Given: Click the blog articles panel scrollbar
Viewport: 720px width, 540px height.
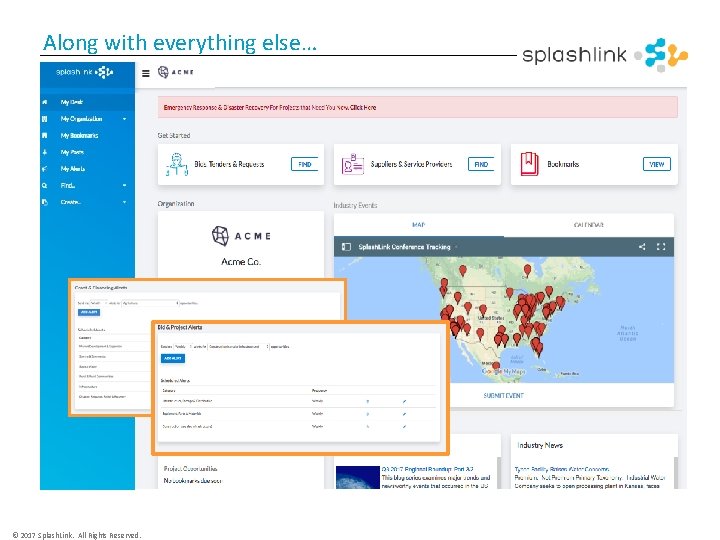Looking at the screenshot, I should point(499,473).
